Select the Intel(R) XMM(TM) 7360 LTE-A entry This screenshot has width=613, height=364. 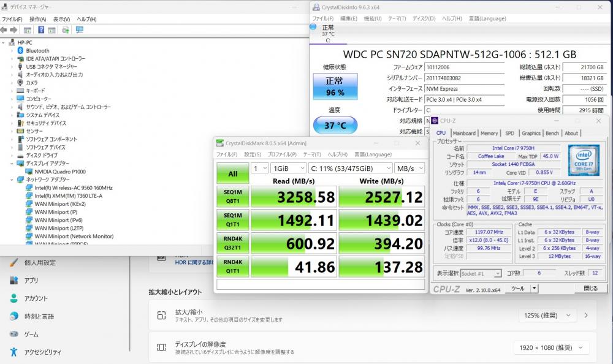[69, 196]
